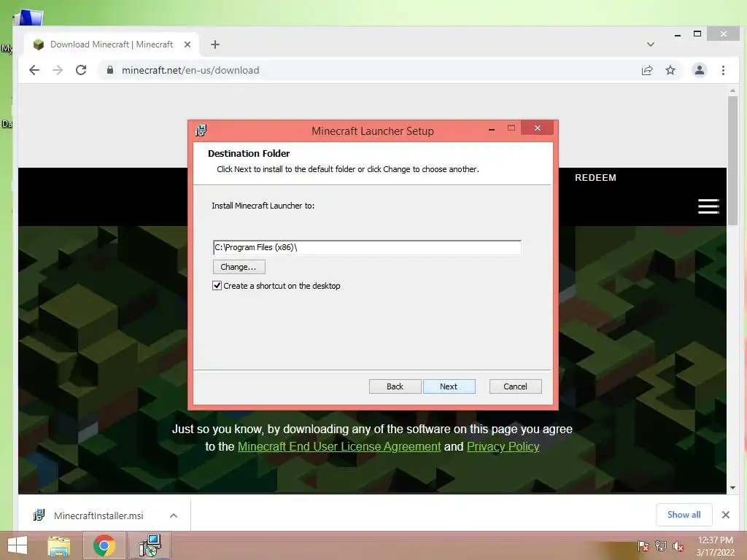Close the Download Minecraft tab
Screen dimensions: 747x560
[x=187, y=44]
